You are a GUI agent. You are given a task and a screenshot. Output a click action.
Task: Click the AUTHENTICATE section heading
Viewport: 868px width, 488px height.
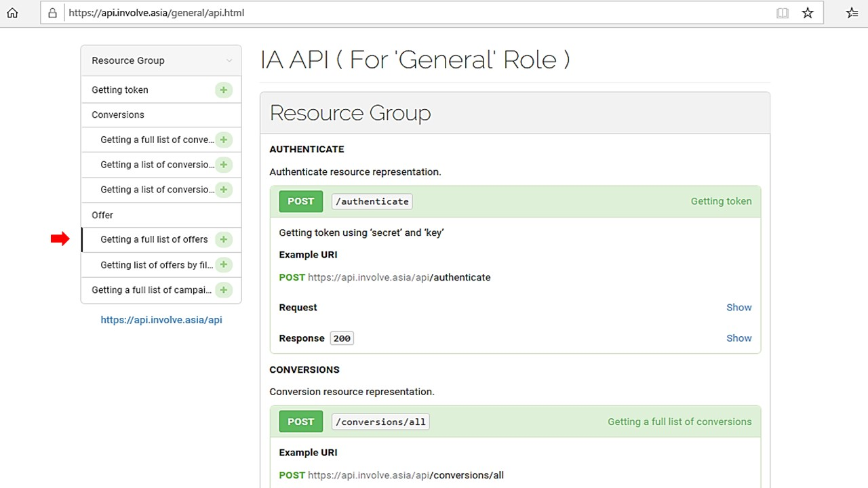click(x=307, y=149)
